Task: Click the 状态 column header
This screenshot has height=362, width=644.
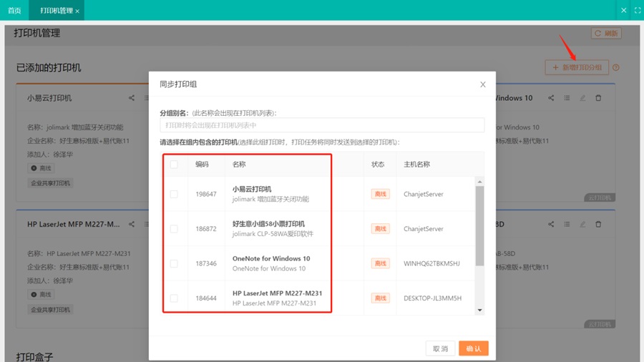Action: pos(378,164)
